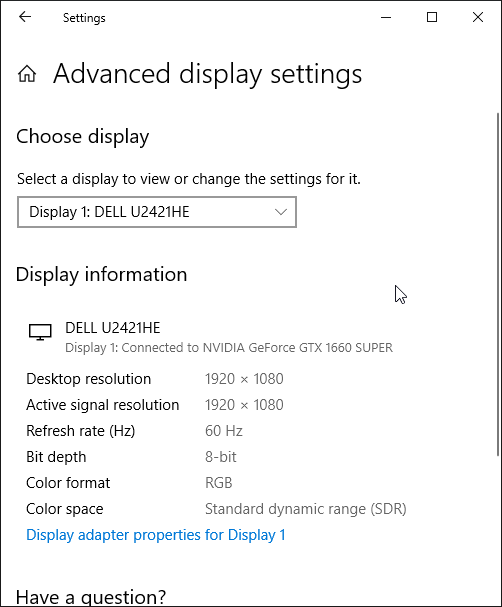
Task: Click the Color format RGB value
Action: pos(219,483)
